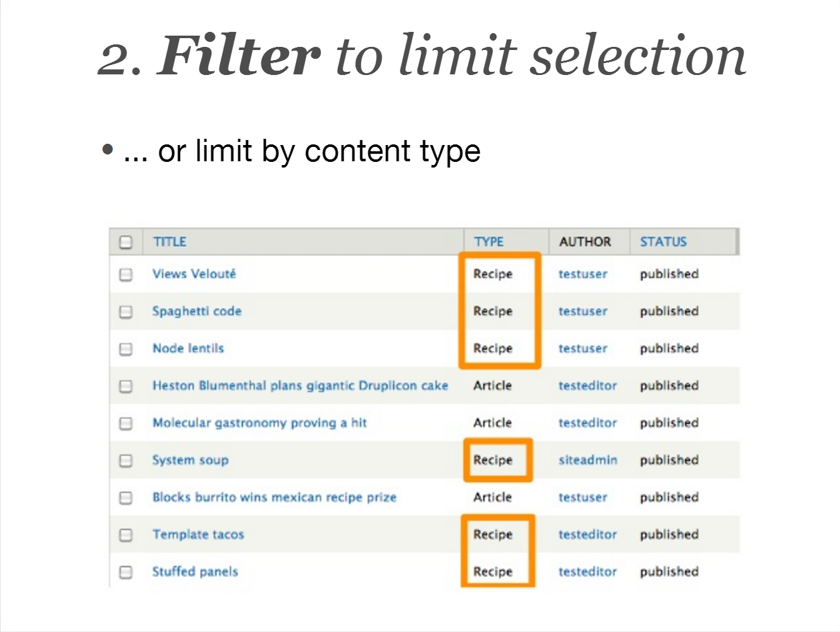View testeditor's profile from the Stuffed panels row
The image size is (840, 632).
(587, 572)
